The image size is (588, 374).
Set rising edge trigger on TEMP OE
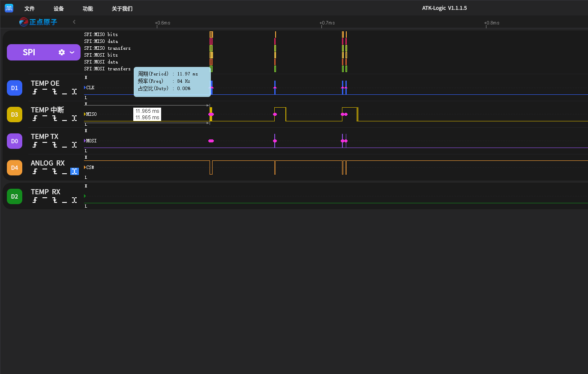coord(35,92)
